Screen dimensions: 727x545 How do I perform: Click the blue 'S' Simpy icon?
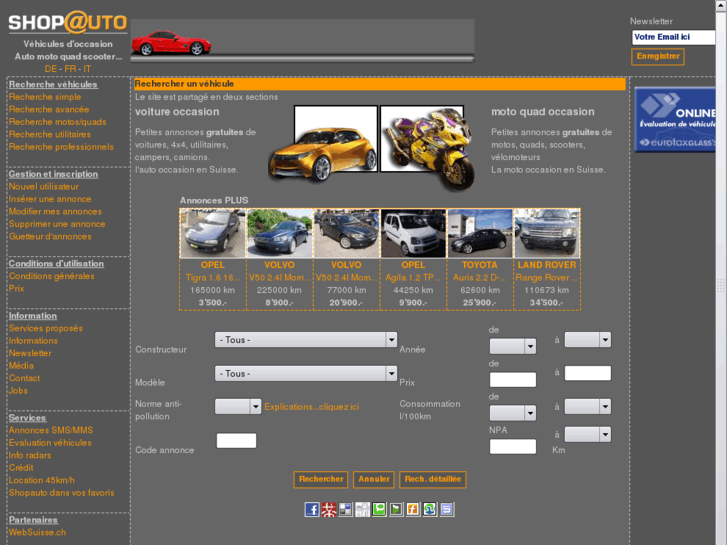click(x=447, y=509)
